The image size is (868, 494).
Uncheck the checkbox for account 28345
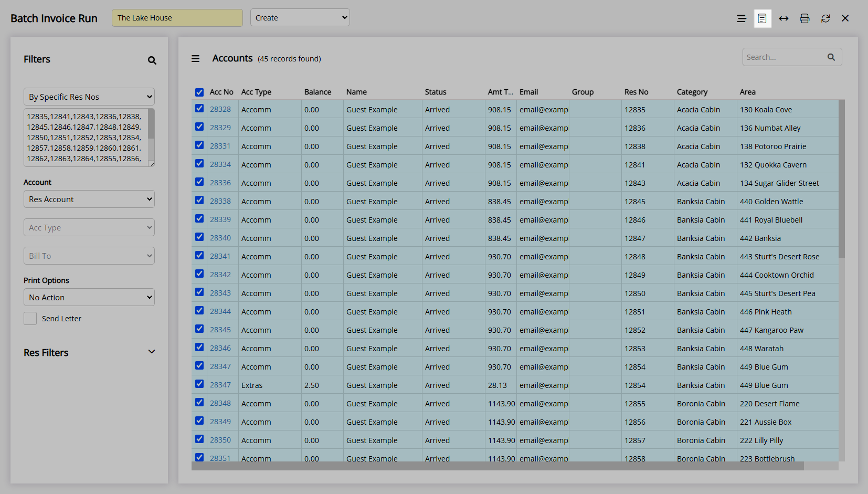(x=199, y=329)
